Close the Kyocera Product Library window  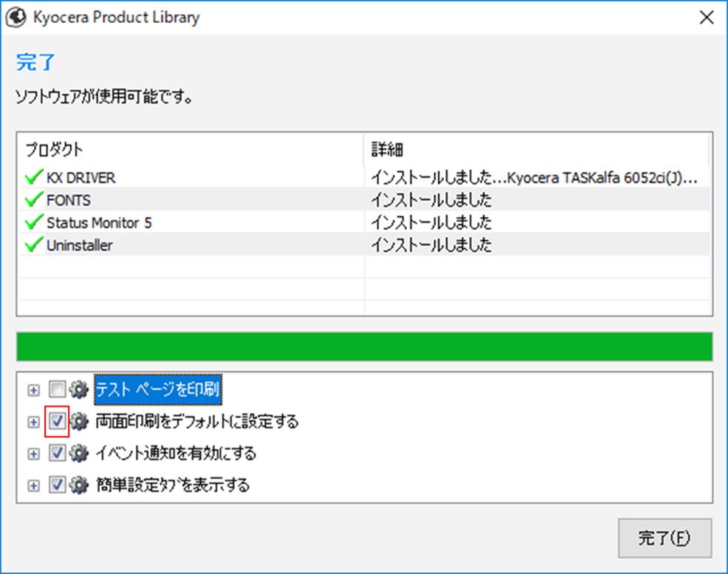(707, 18)
